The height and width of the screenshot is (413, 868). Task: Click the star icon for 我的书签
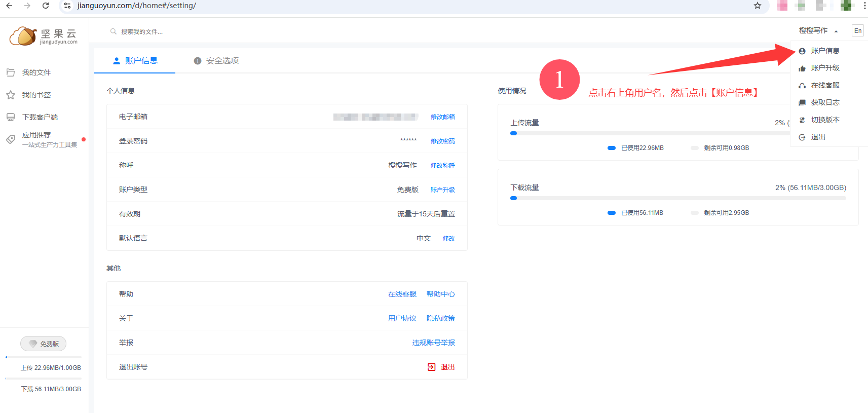tap(11, 95)
